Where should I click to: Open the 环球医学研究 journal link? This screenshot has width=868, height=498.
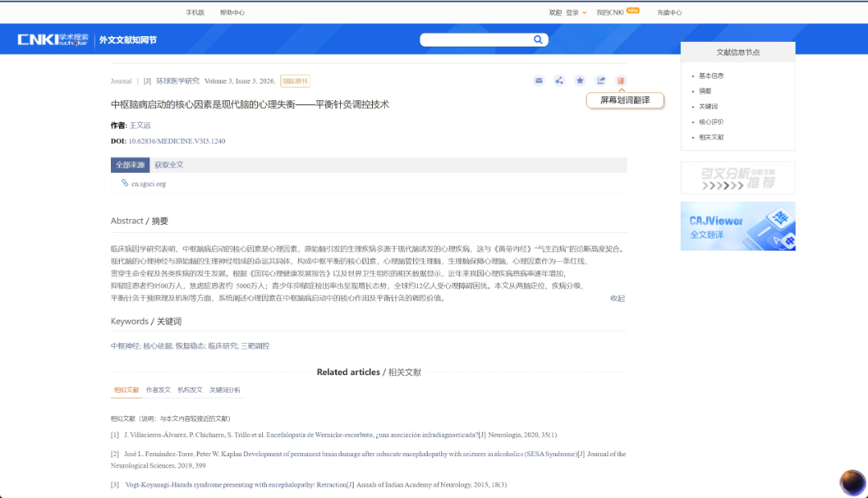178,81
